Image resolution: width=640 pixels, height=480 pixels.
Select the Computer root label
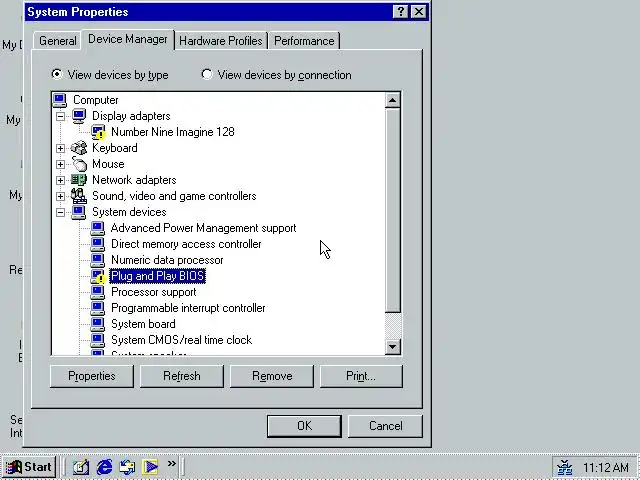(x=96, y=100)
